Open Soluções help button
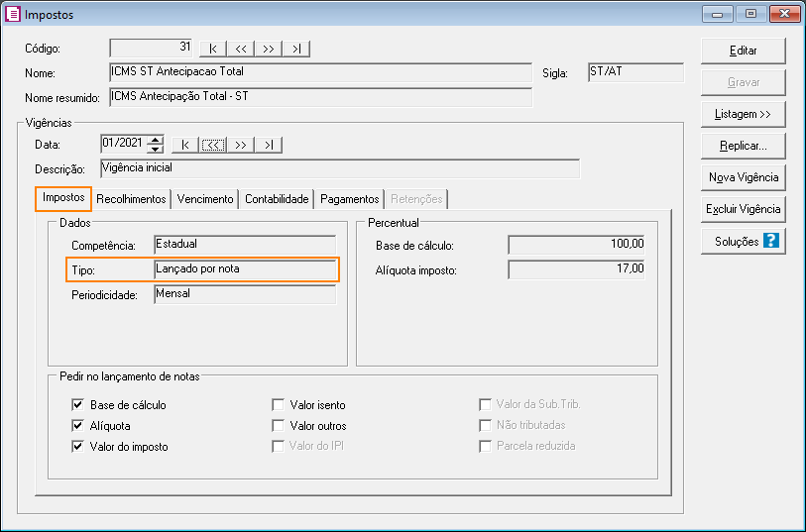Image resolution: width=806 pixels, height=532 pixels. (x=743, y=241)
